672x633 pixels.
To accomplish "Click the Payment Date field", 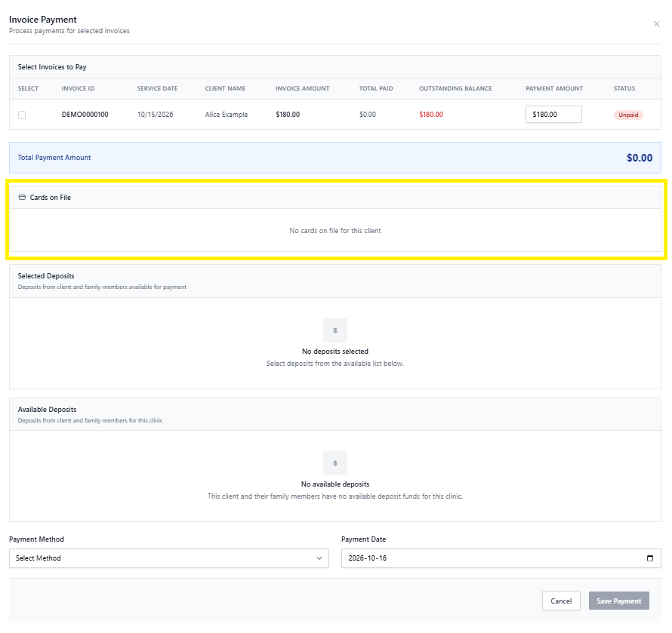I will [x=501, y=558].
